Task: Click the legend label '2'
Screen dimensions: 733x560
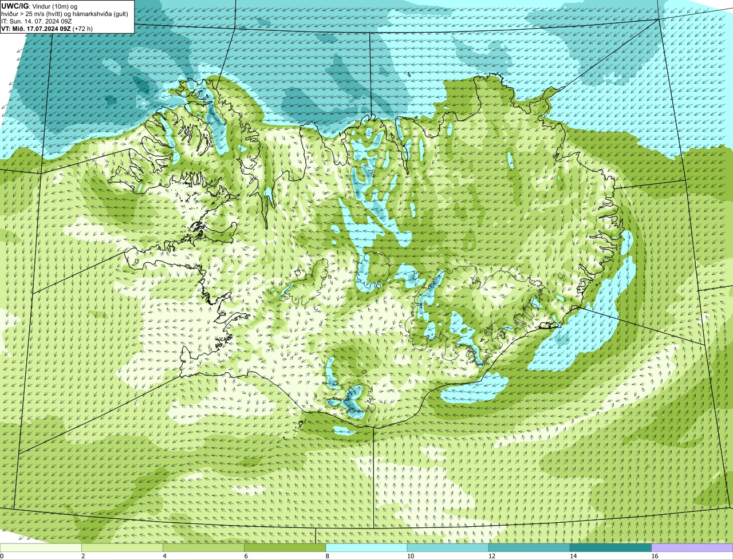Action: (x=83, y=556)
